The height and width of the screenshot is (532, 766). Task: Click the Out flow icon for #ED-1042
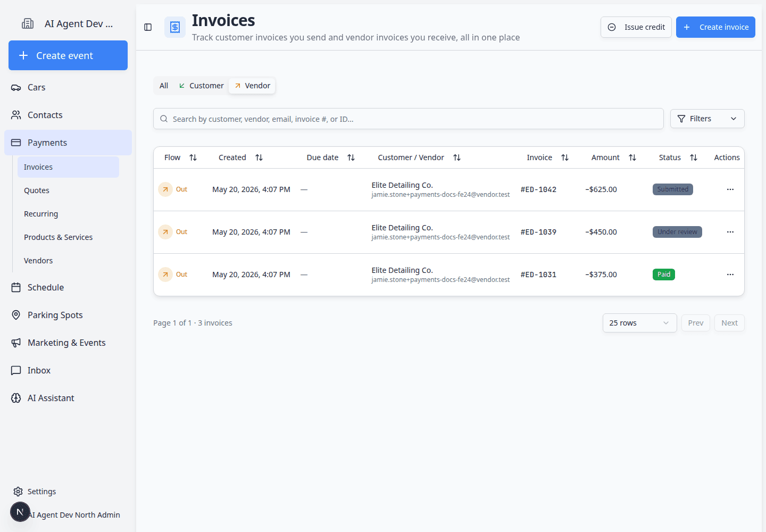click(x=165, y=189)
